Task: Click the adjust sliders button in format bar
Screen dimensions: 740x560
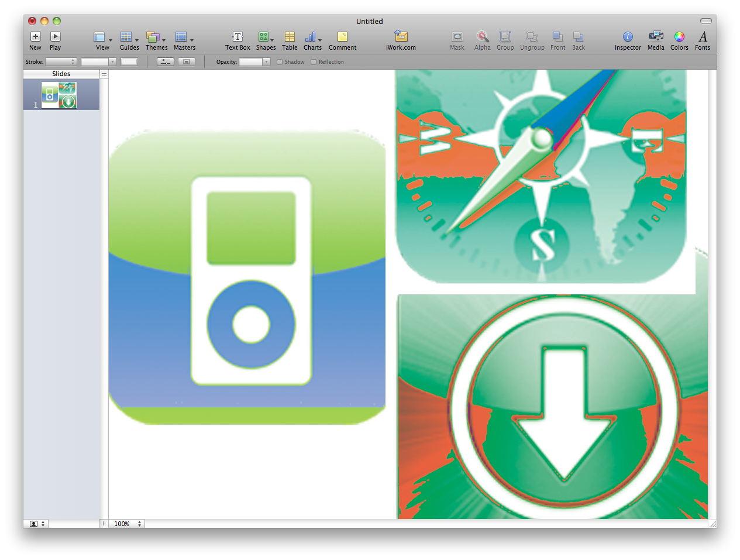Action: (x=166, y=61)
